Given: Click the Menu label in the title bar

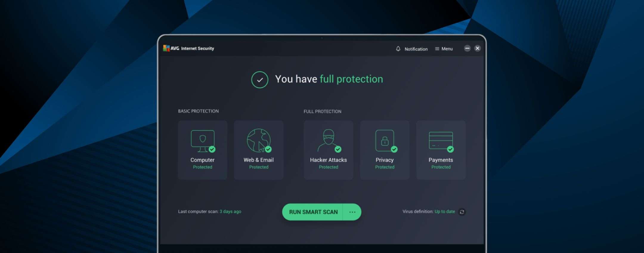Looking at the screenshot, I should click(x=447, y=49).
